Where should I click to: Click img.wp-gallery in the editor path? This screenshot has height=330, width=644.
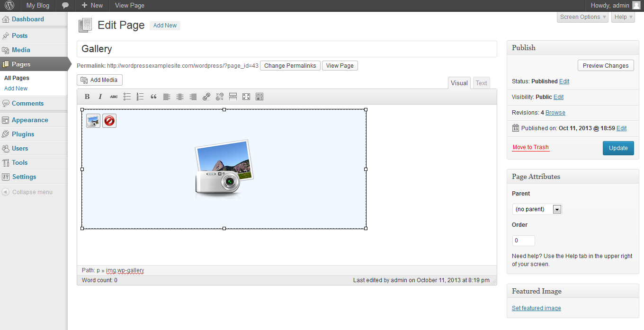(125, 270)
